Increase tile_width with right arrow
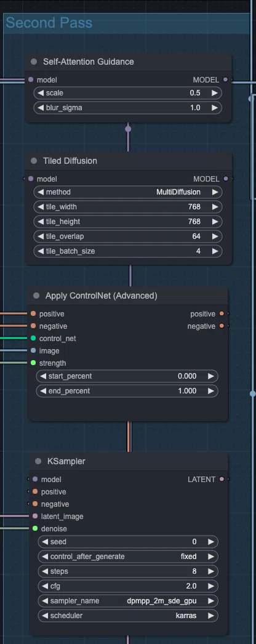 point(215,207)
